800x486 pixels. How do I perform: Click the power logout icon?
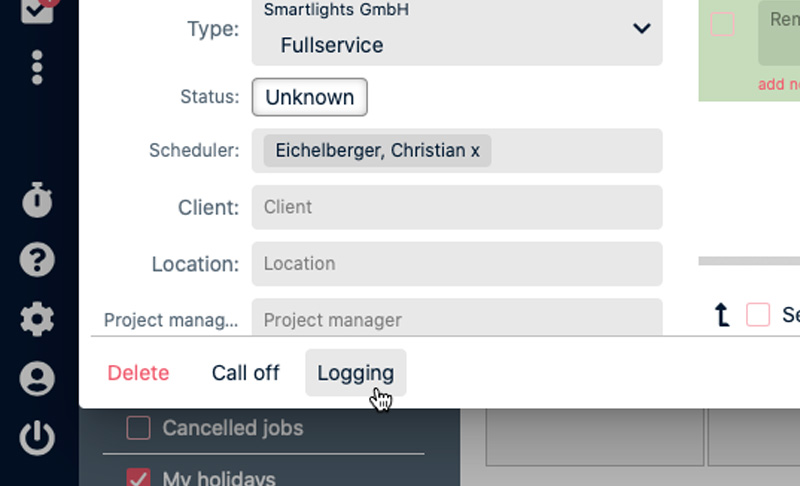(x=37, y=438)
